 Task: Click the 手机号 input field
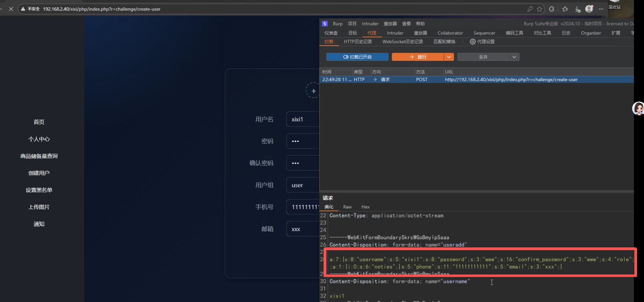[x=303, y=207]
